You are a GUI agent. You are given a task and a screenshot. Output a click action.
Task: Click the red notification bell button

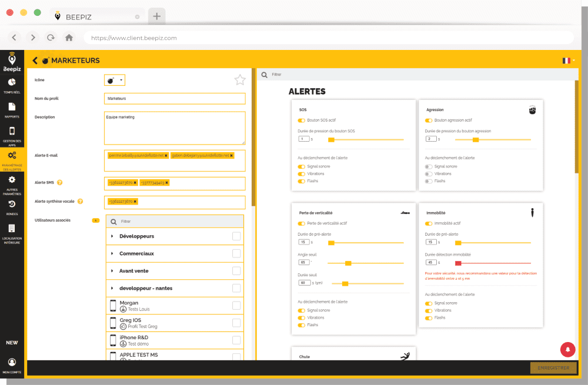[x=567, y=349]
